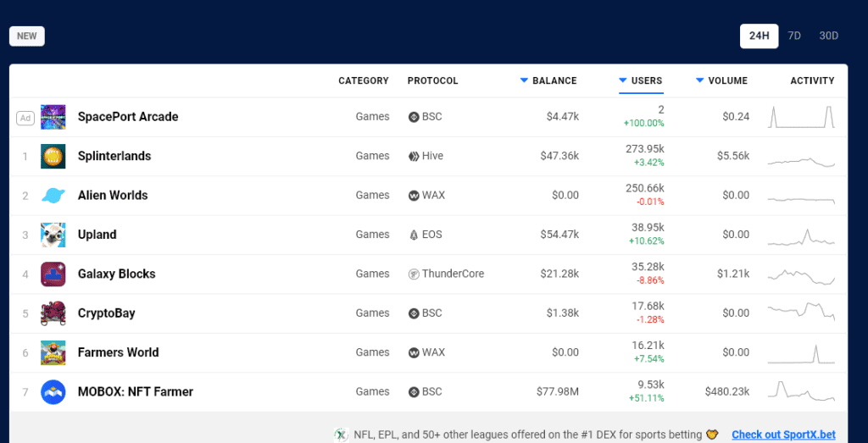Click the +100.00% users change
868x443 pixels.
644,124
